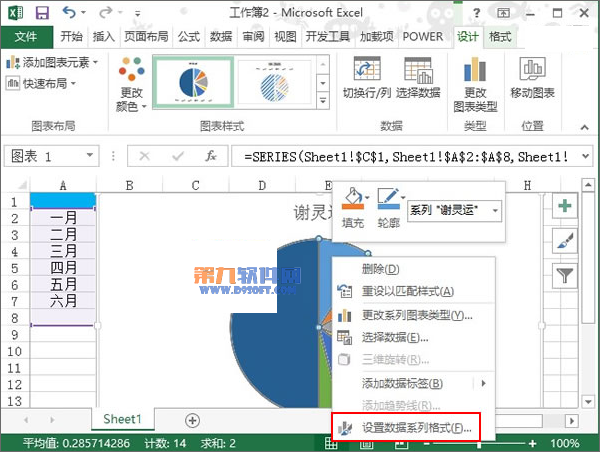600x452 pixels.
Task: Click column header B
Action: (129, 186)
